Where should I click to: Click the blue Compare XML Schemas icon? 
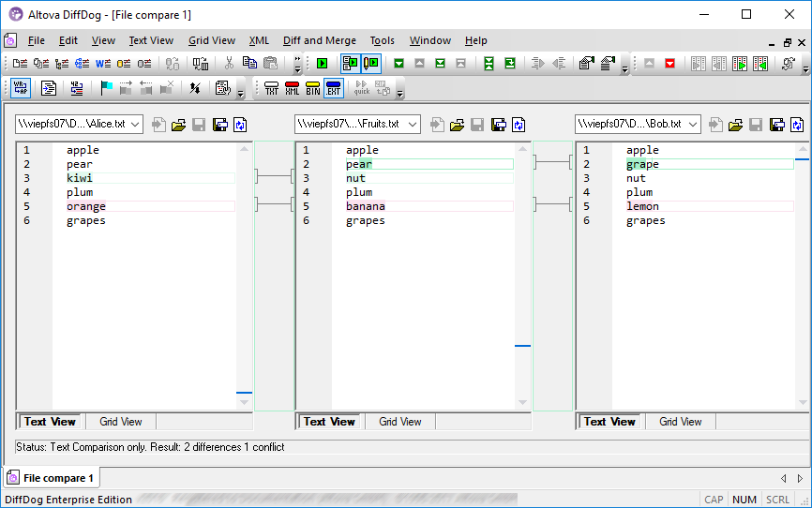tap(82, 63)
